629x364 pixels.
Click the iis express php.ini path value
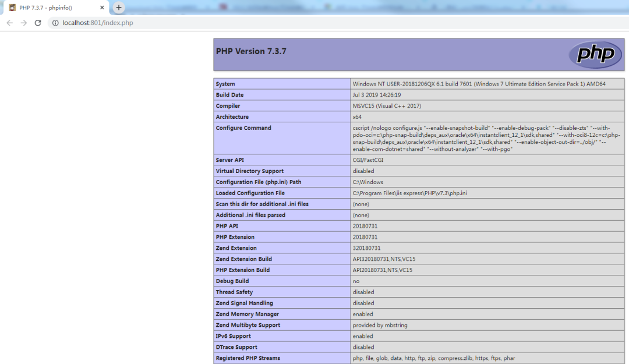point(409,193)
